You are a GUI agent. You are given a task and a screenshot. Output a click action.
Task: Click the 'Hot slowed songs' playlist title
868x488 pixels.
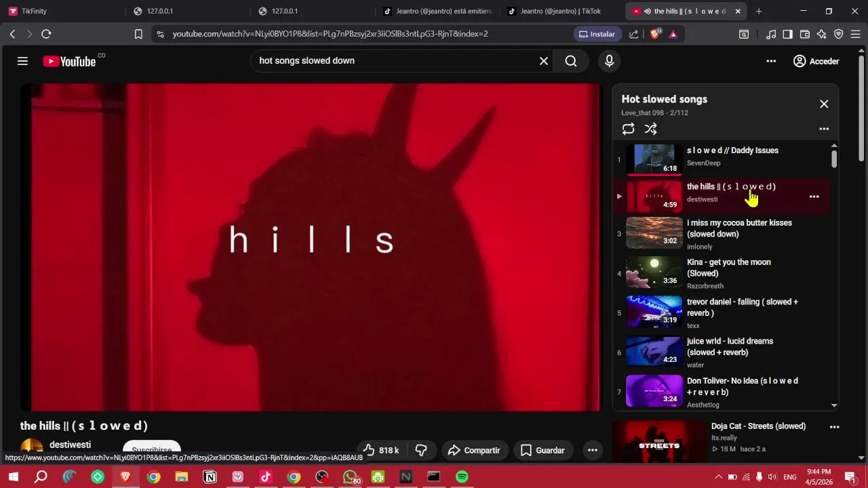point(664,99)
